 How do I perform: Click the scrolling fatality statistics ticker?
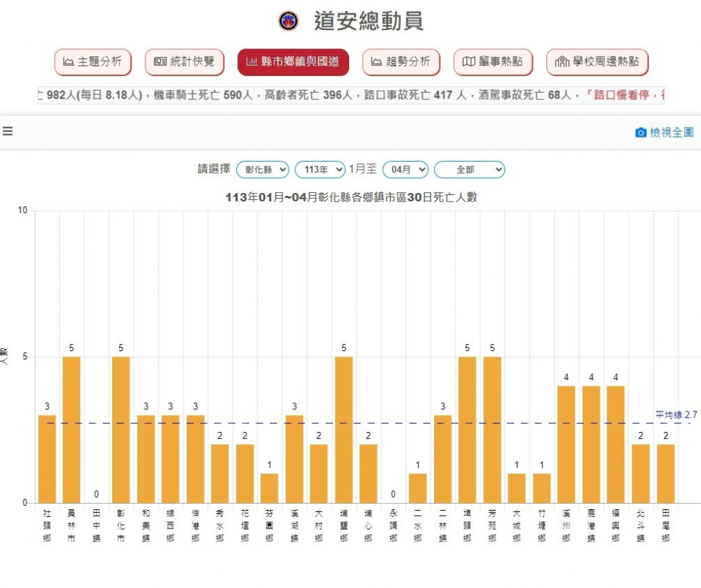tap(350, 95)
